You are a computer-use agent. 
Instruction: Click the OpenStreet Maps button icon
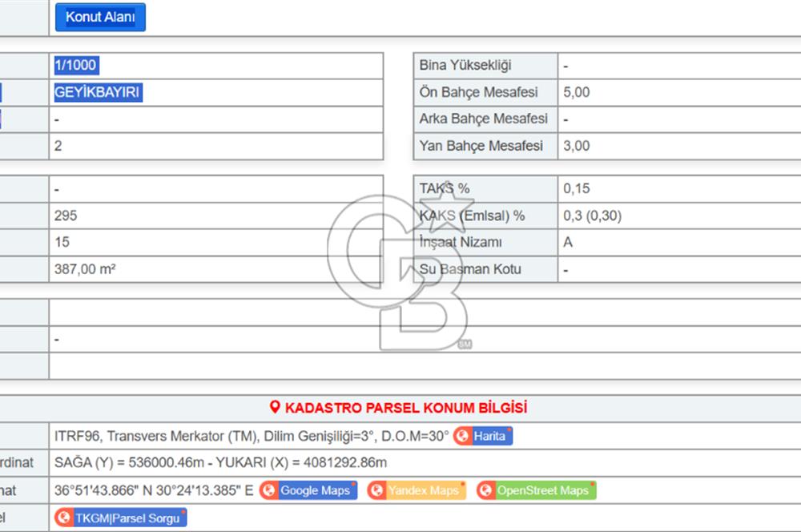485,490
